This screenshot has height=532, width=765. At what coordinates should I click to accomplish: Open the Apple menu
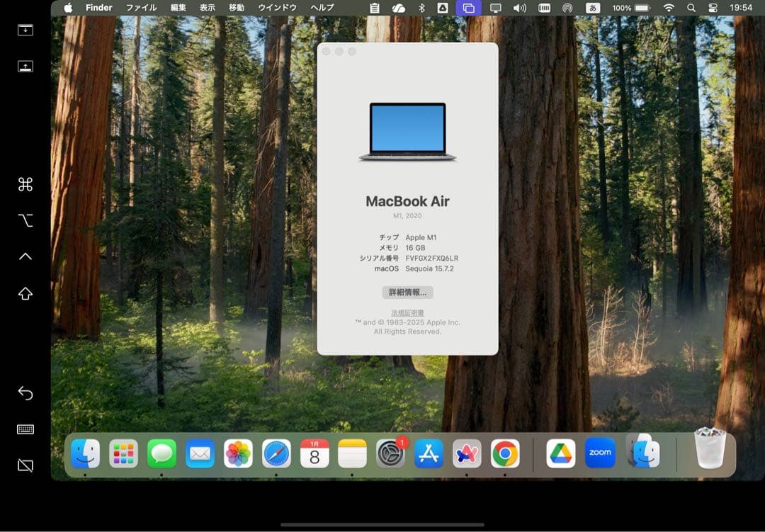point(67,8)
